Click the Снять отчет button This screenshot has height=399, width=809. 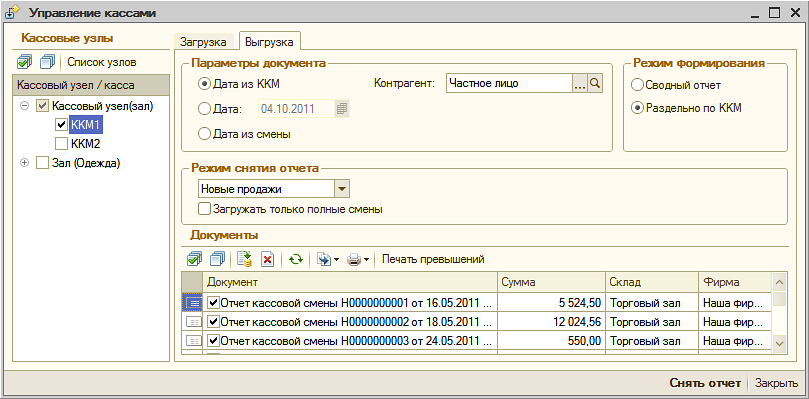705,383
